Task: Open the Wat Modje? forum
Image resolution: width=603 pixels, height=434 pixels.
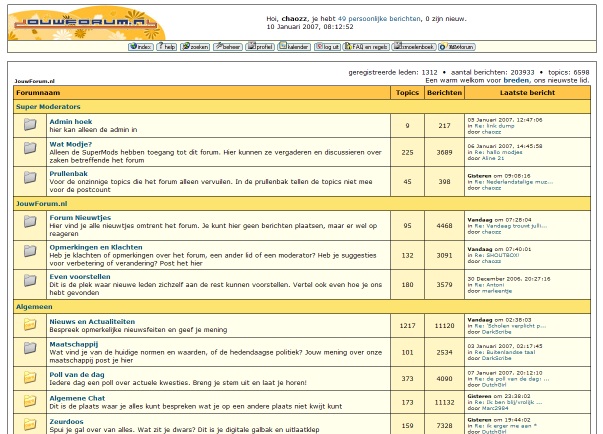Action: [x=70, y=144]
